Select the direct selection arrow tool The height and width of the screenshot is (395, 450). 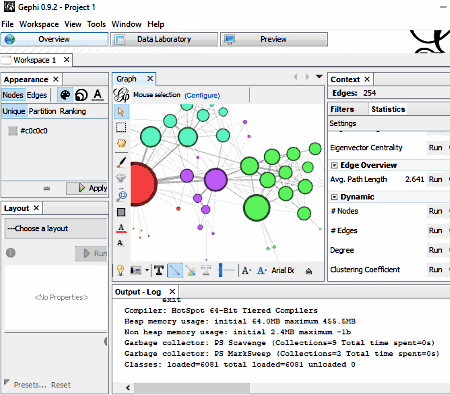click(121, 112)
